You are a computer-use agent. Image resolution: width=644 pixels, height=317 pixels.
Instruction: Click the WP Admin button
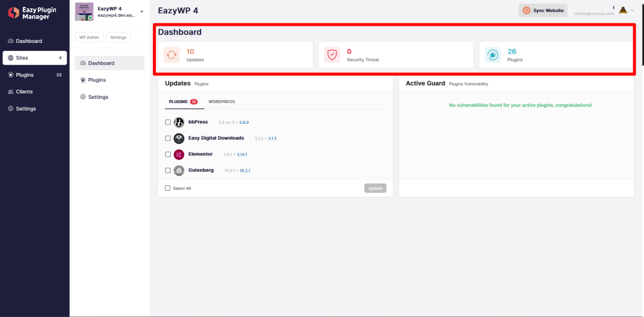pyautogui.click(x=89, y=37)
